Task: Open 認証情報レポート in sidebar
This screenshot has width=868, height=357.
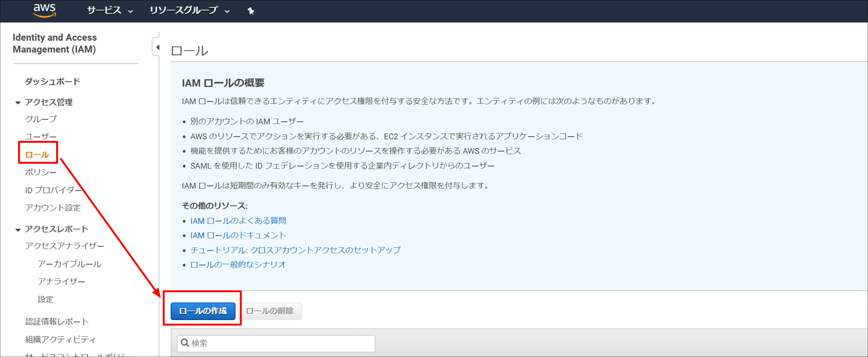Action: pos(57,322)
